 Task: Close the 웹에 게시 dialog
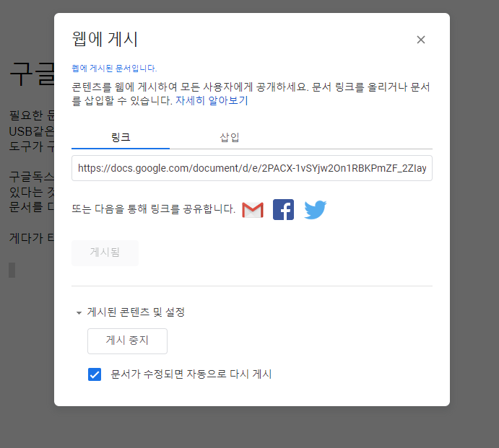[x=421, y=40]
